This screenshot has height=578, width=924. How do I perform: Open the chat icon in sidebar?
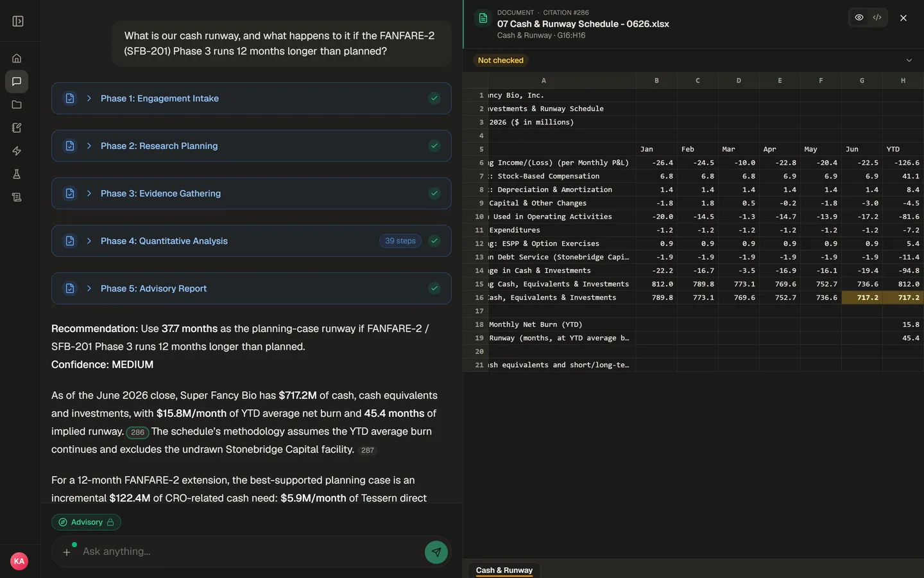coord(17,82)
